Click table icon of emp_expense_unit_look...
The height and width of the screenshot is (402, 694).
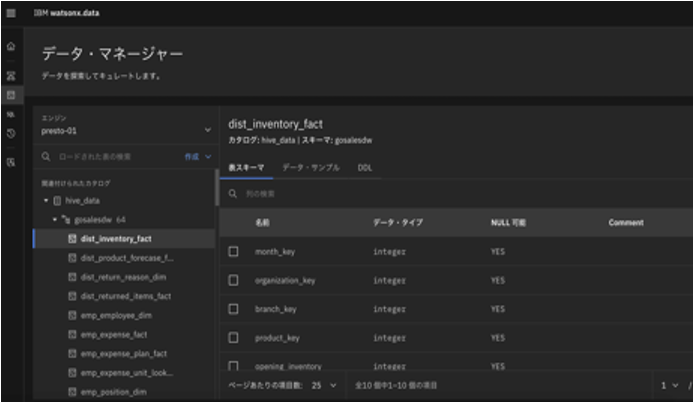click(x=72, y=373)
